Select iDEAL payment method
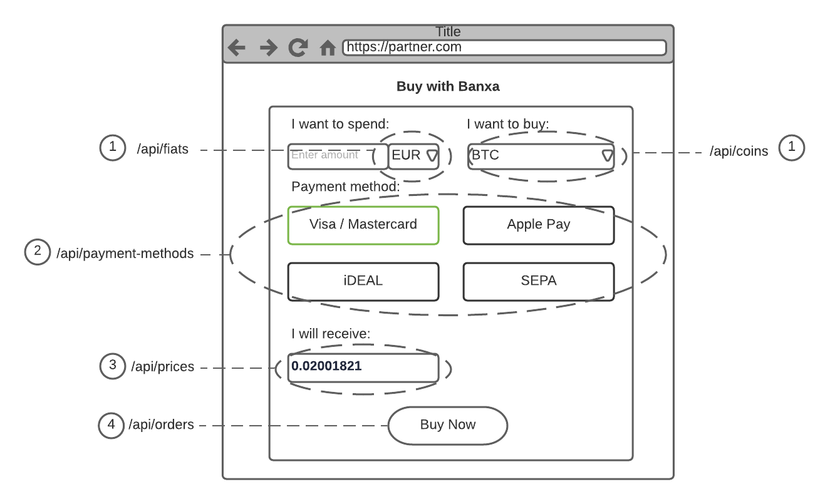 363,281
